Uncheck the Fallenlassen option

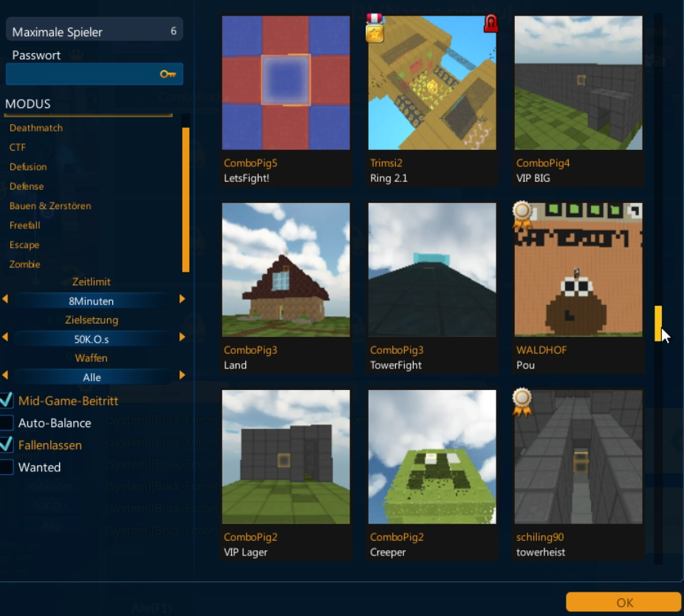(7, 445)
